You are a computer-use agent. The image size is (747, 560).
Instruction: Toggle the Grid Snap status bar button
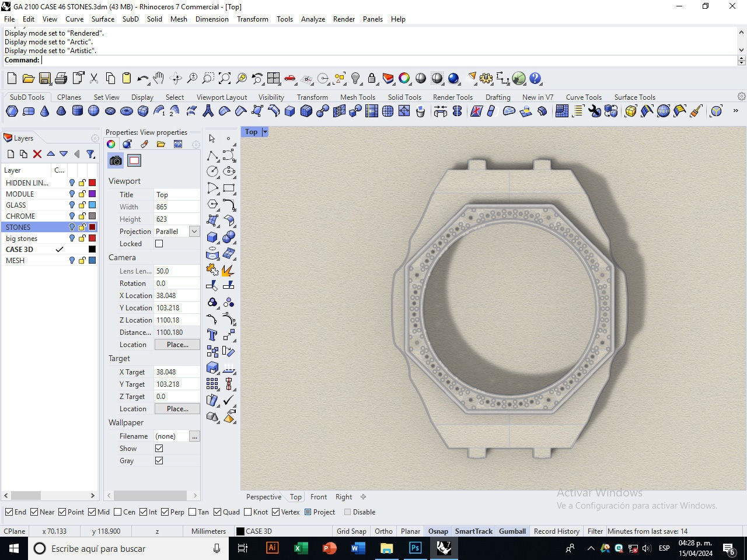[351, 531]
